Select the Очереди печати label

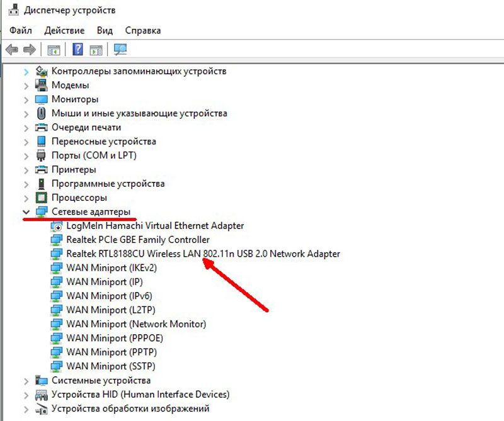pos(86,128)
